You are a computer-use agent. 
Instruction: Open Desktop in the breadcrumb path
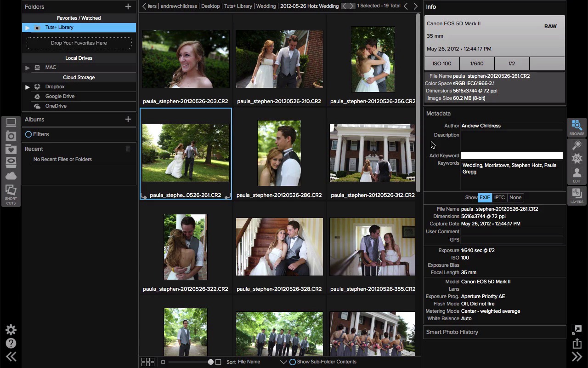(x=210, y=6)
